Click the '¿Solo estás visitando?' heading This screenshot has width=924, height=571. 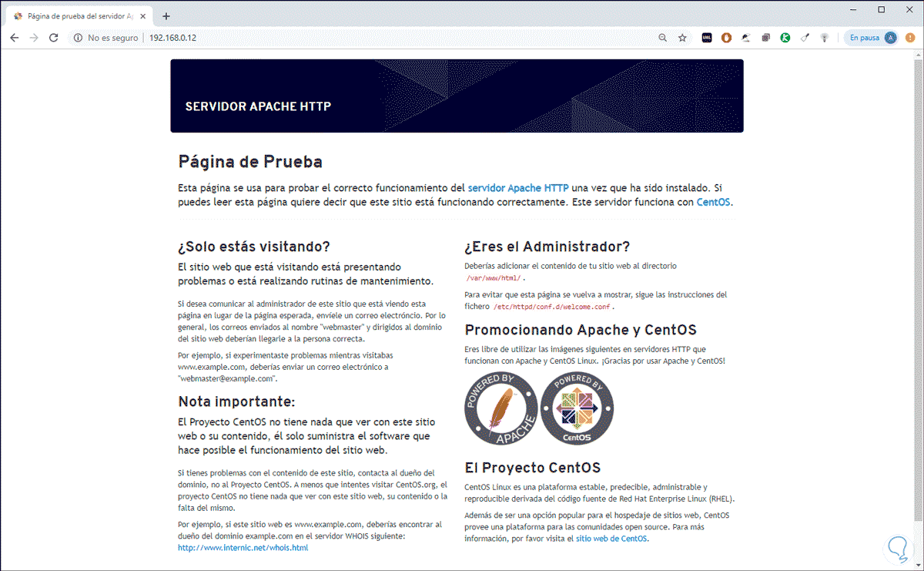(x=254, y=247)
